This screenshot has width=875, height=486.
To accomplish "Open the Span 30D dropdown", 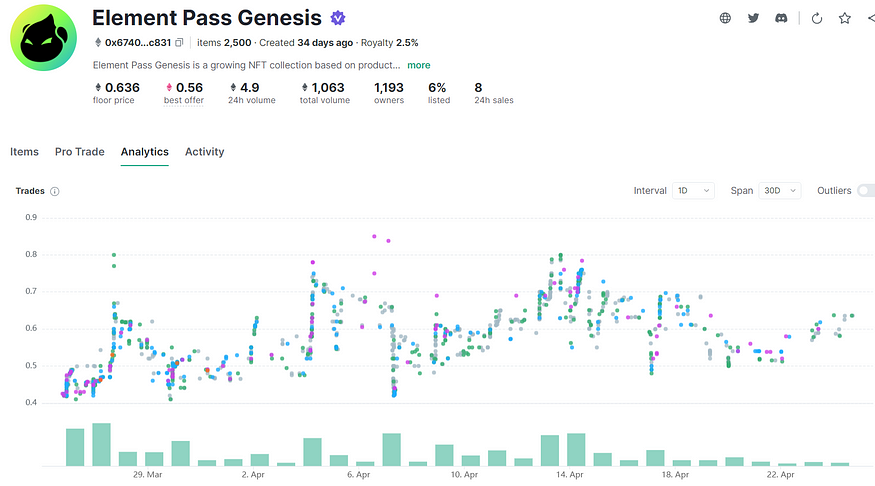I will (x=780, y=190).
